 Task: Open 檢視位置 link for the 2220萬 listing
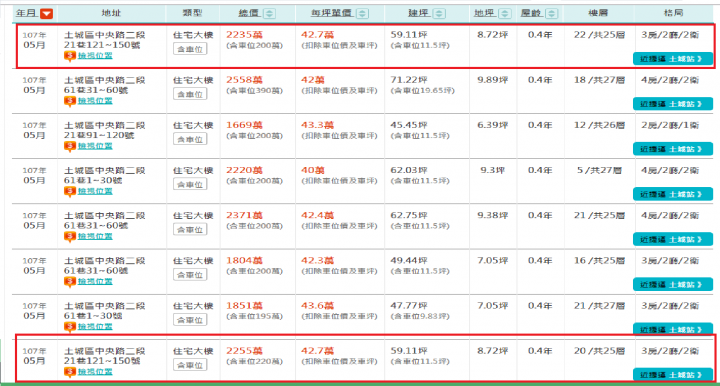click(x=95, y=191)
